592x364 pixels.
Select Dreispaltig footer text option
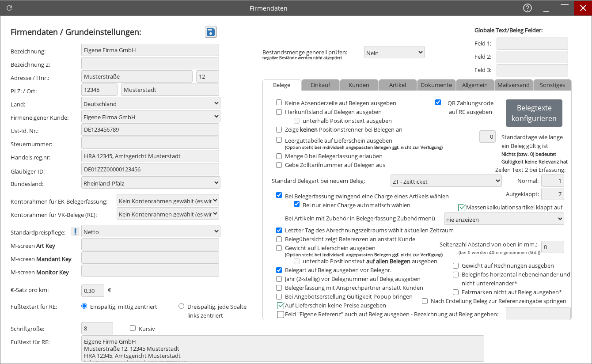click(x=182, y=306)
